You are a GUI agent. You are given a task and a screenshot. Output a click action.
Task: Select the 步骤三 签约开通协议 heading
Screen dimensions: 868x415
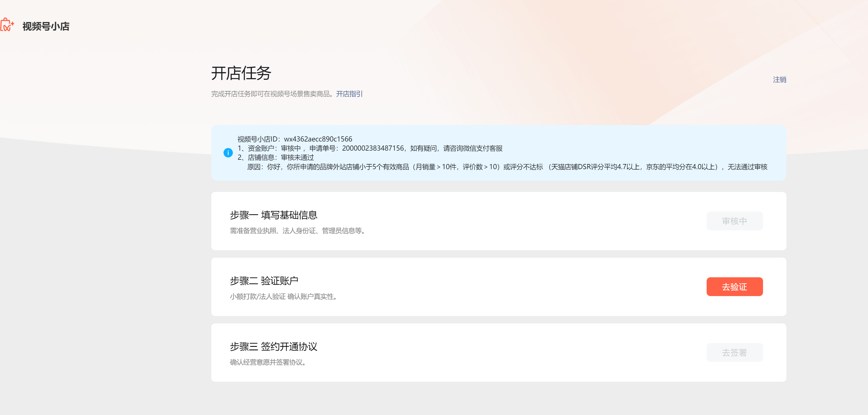coord(273,346)
